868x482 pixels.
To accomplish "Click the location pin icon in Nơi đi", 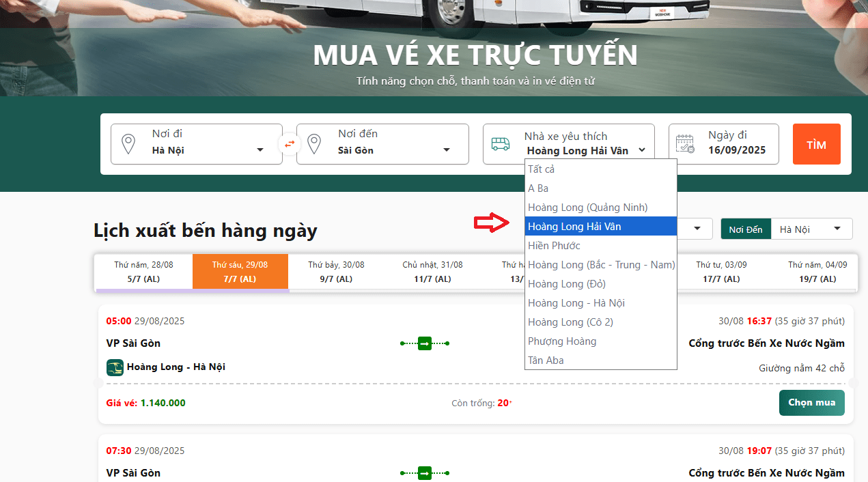I will point(128,144).
